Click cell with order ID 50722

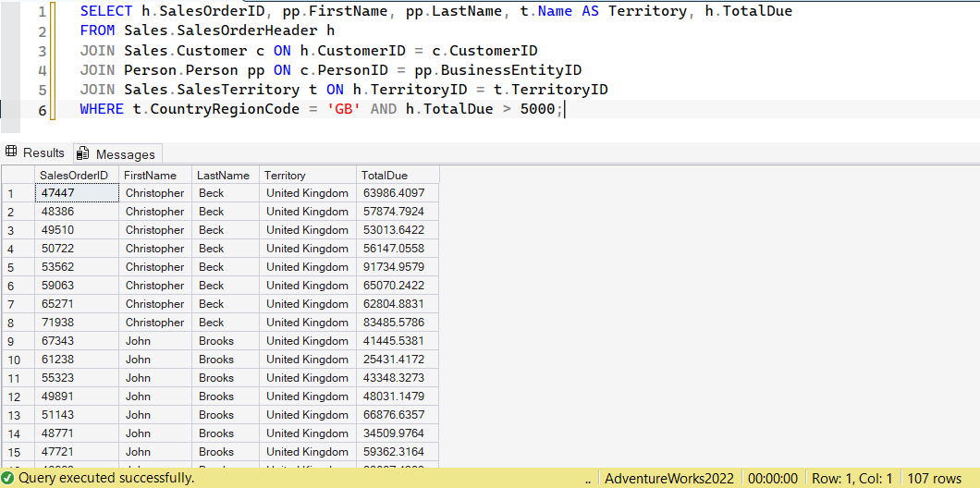(x=77, y=249)
